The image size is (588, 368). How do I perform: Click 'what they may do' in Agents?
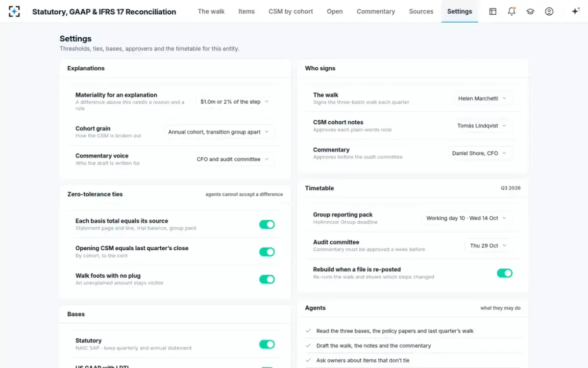[500, 308]
